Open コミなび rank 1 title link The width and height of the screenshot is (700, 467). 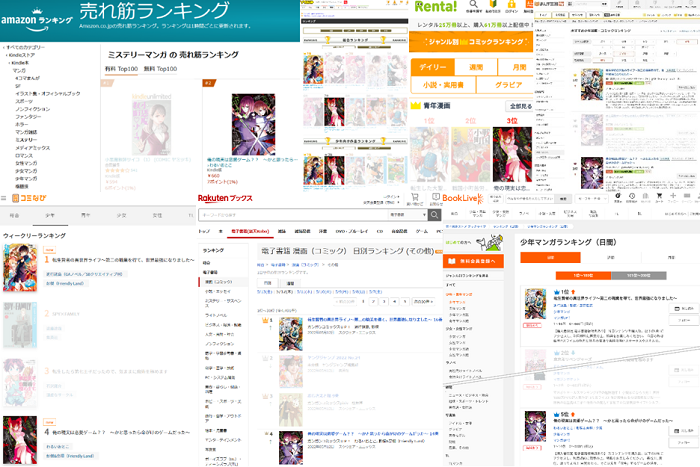(x=123, y=260)
